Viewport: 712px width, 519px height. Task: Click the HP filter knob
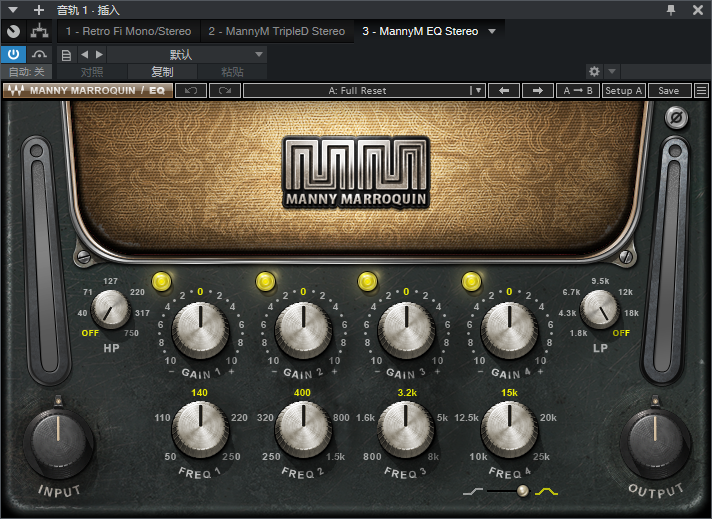110,310
